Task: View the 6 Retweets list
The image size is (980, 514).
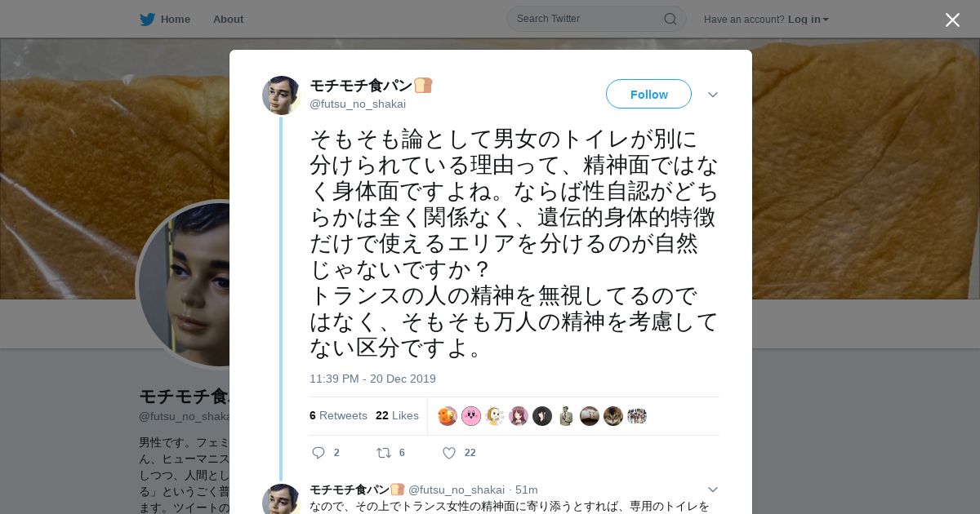Action: pyautogui.click(x=338, y=415)
